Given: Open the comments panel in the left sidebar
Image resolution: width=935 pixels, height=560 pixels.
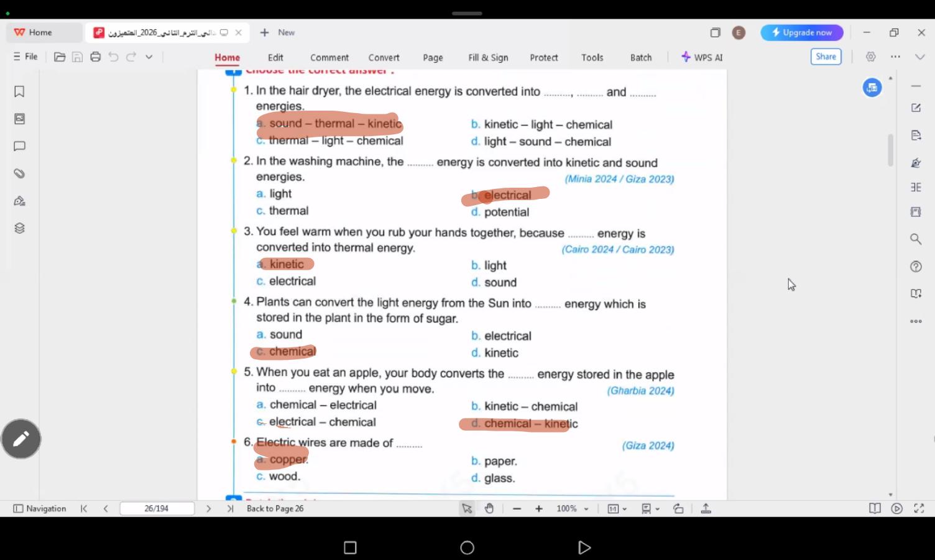Looking at the screenshot, I should [19, 146].
